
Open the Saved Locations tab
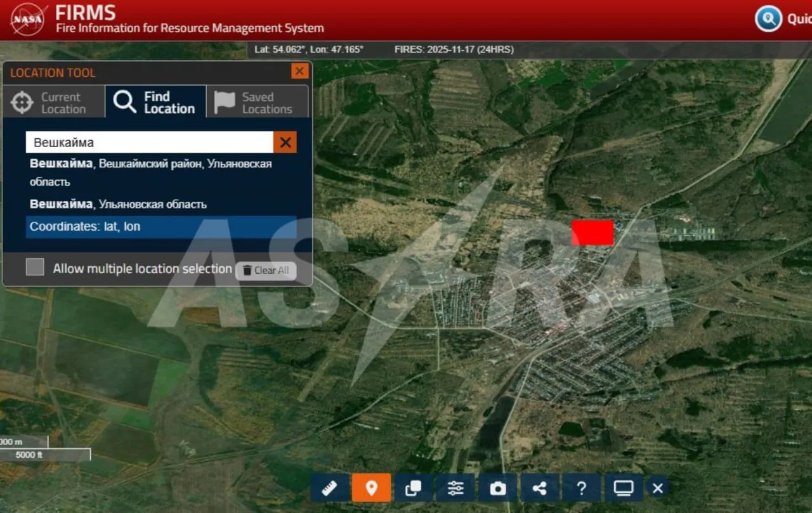pos(257,103)
